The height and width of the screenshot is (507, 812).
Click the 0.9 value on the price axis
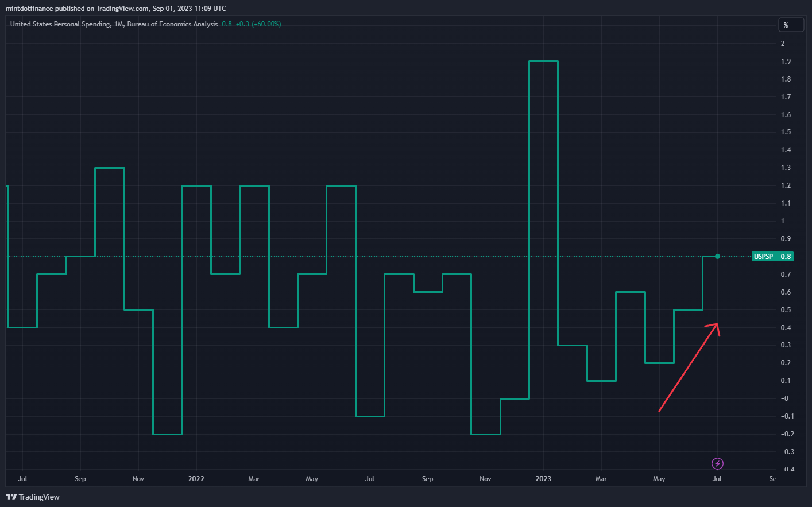point(786,239)
